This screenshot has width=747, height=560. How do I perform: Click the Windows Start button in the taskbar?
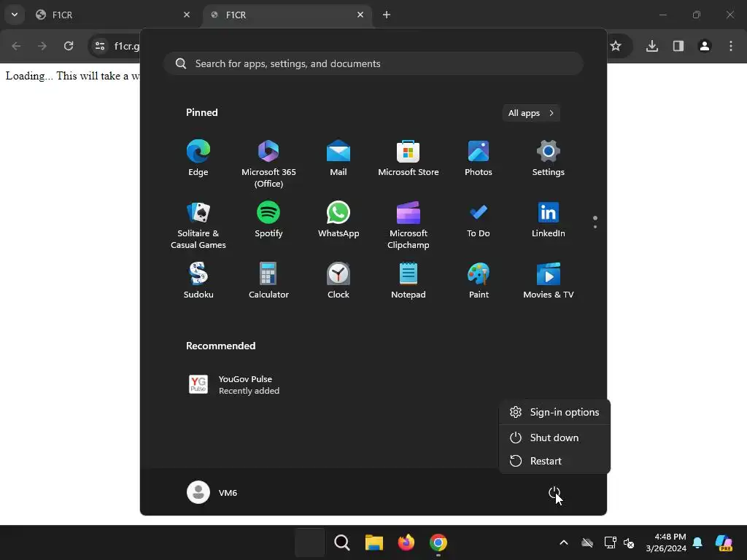[309, 542]
